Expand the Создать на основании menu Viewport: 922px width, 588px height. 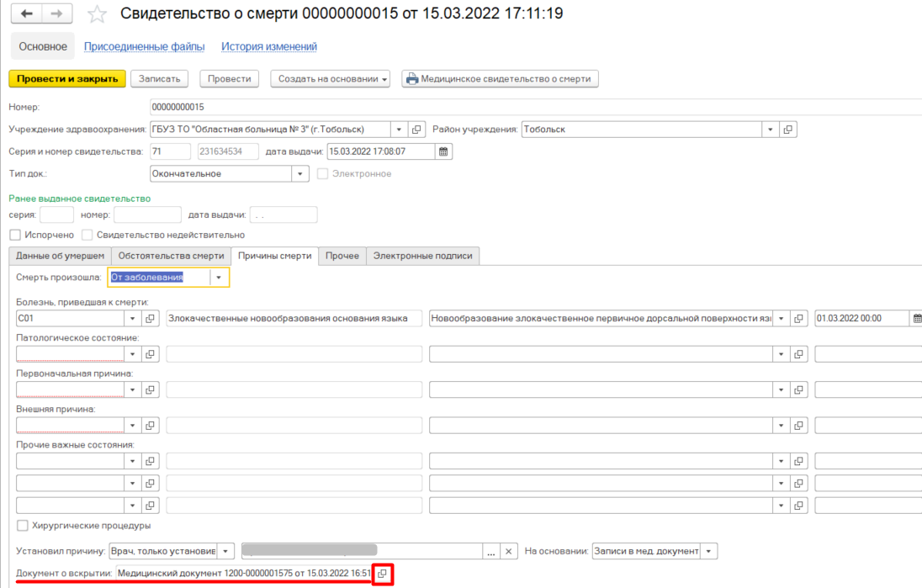[x=330, y=79]
